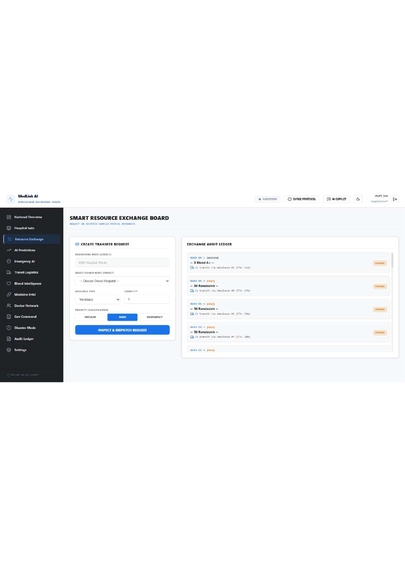
Task: Click Inspect & Dispatch Request button
Action: click(122, 330)
